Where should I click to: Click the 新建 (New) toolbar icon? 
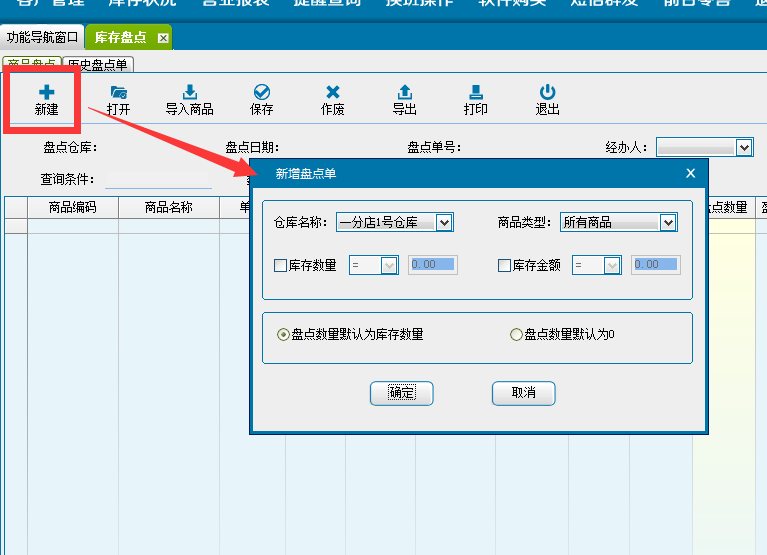(x=46, y=93)
